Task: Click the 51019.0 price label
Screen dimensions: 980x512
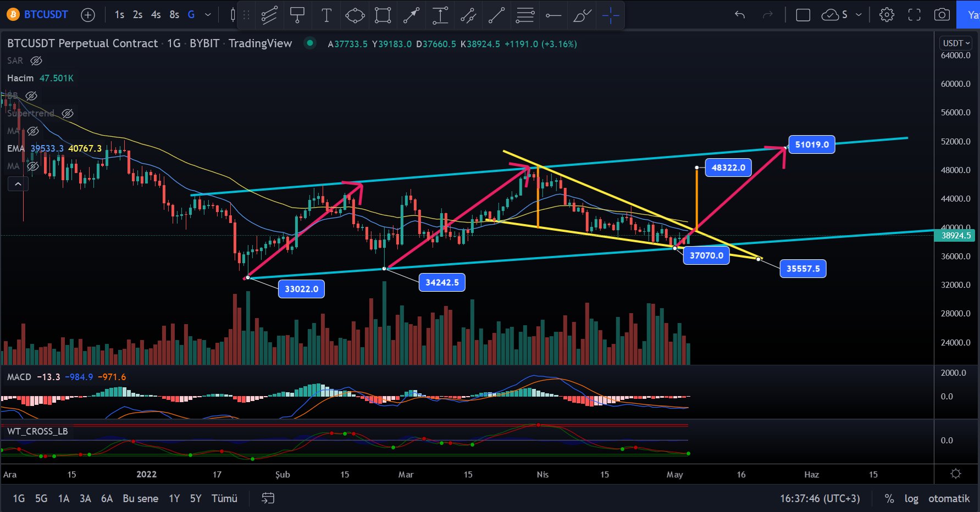Action: pyautogui.click(x=812, y=144)
